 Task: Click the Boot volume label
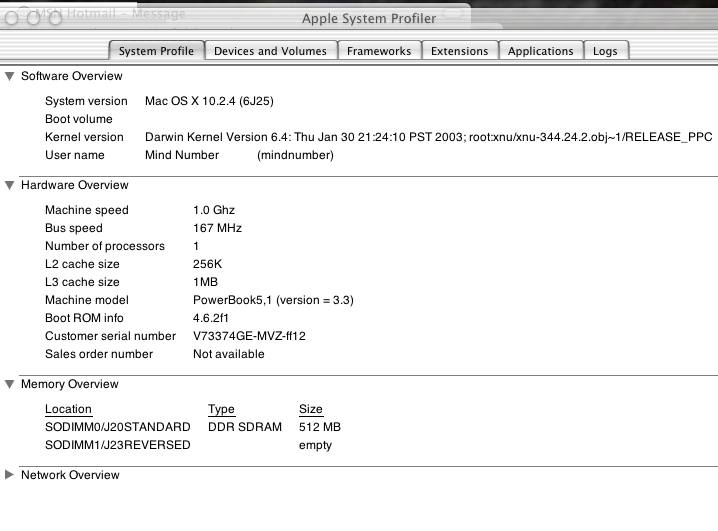coord(78,119)
